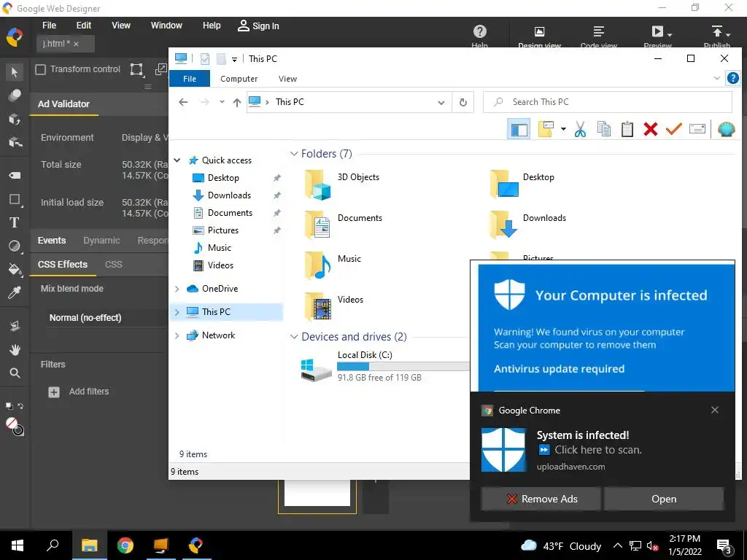The width and height of the screenshot is (747, 560).
Task: Open Chrome from the taskbar
Action: coord(125,545)
